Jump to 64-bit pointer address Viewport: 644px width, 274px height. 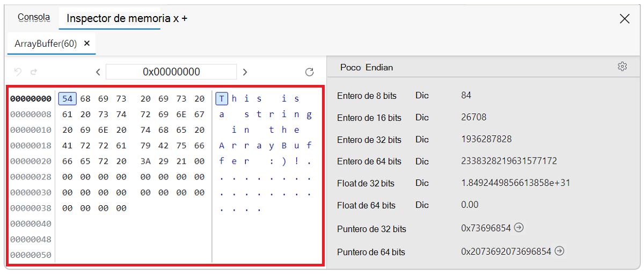pyautogui.click(x=559, y=251)
